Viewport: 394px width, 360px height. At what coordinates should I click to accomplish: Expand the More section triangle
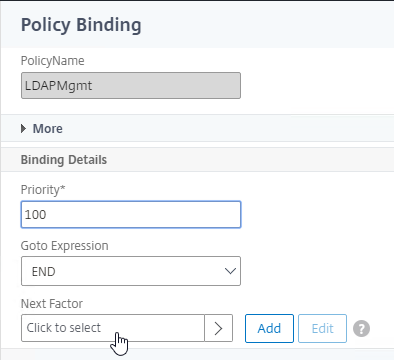pyautogui.click(x=23, y=128)
